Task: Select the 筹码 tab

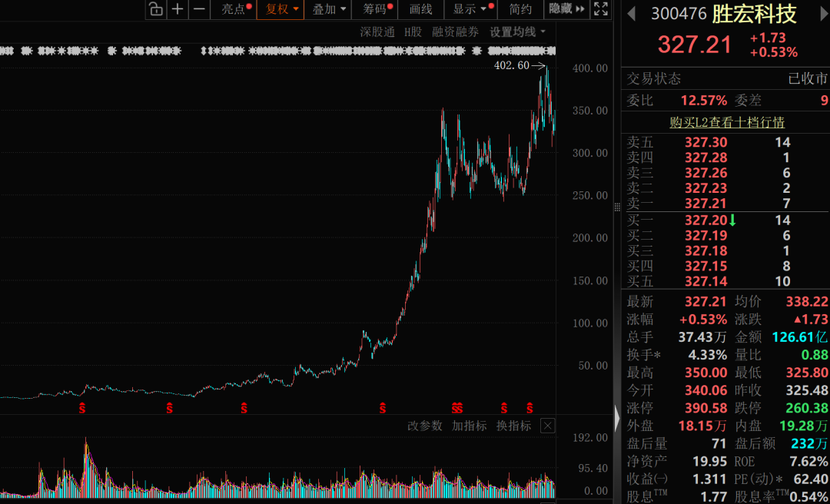Action: click(x=377, y=9)
